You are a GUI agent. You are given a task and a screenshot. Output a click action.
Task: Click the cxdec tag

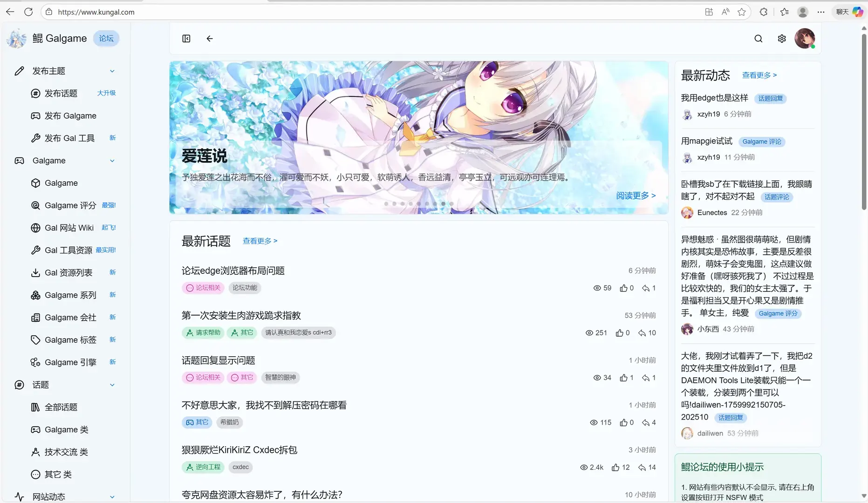tap(240, 467)
